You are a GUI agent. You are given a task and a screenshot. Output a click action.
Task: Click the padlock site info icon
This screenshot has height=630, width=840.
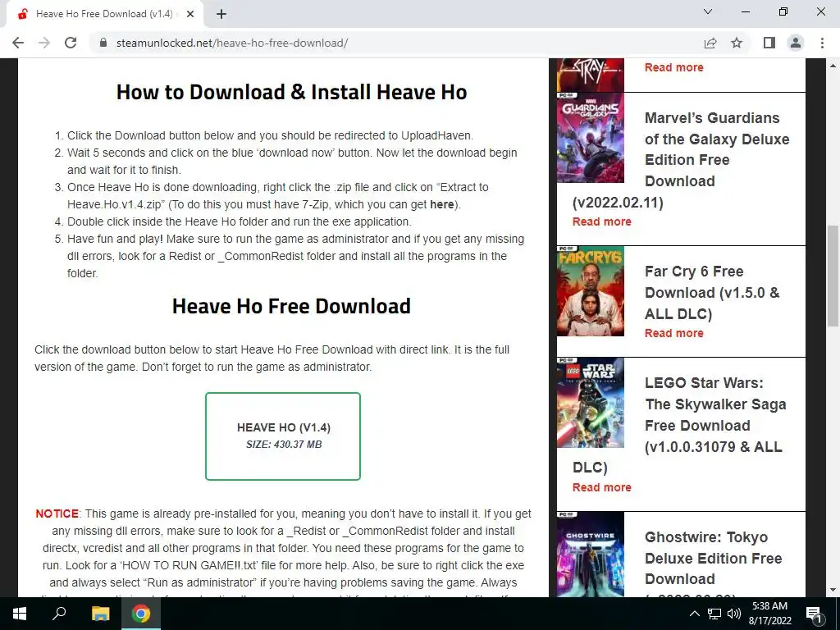coord(103,43)
